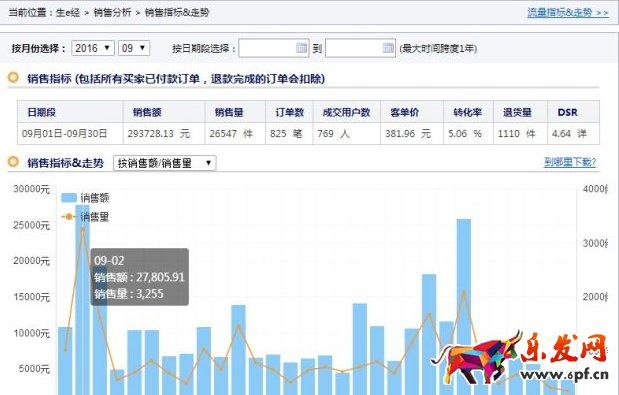This screenshot has height=395, width=619.
Task: Select the 26547 件 sales volume cell
Action: tap(235, 134)
